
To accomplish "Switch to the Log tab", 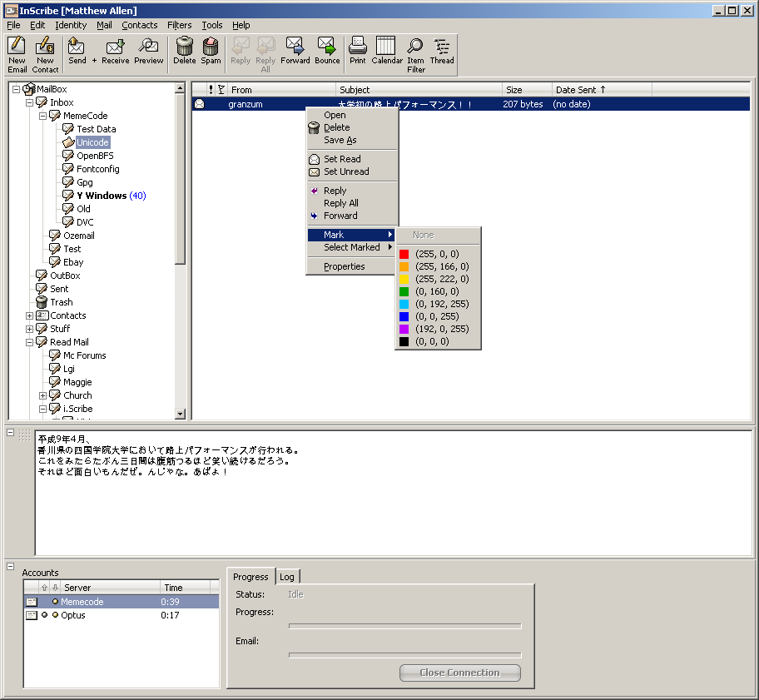I will (287, 577).
